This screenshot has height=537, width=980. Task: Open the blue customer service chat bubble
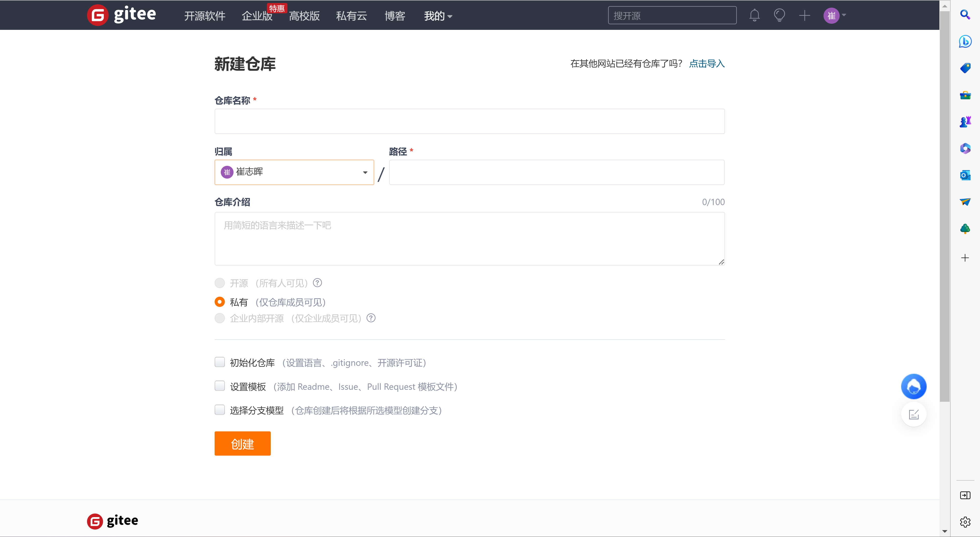913,386
